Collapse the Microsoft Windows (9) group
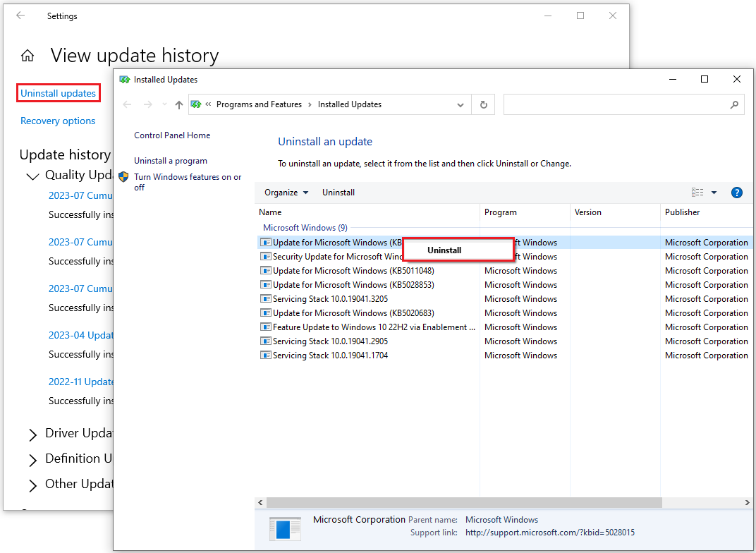The width and height of the screenshot is (756, 553). coord(305,228)
